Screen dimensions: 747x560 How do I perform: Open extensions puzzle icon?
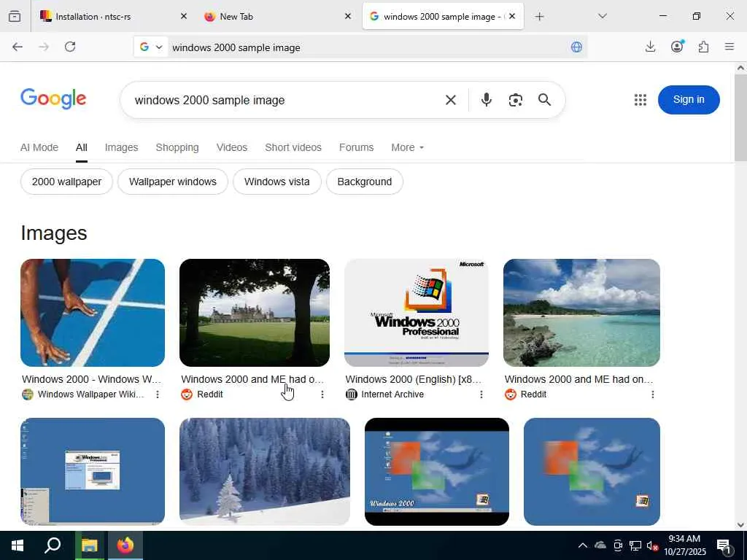(x=703, y=47)
